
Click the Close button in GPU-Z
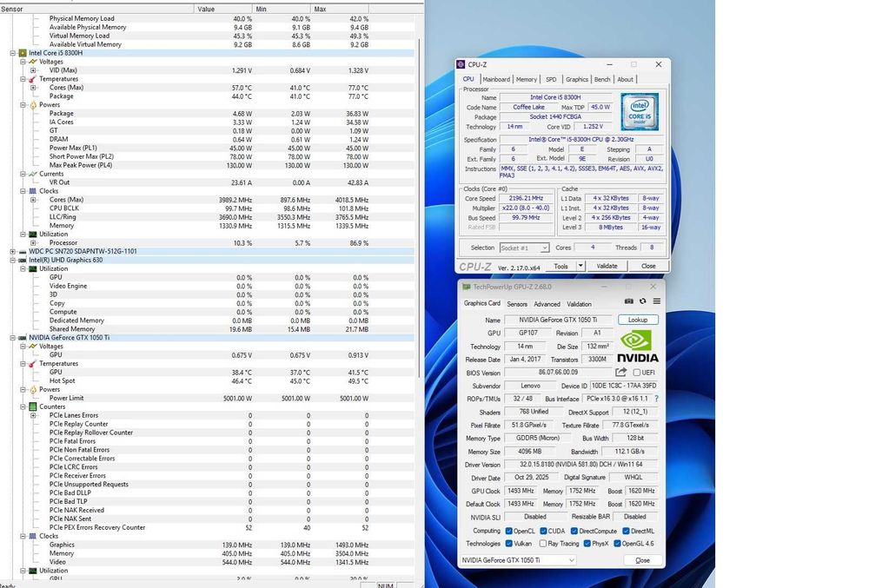642,560
